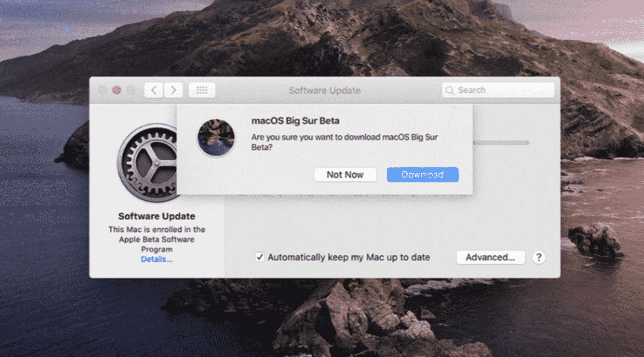Toggle Automatically keep my Mac up to date
644x357 pixels.
coord(260,257)
